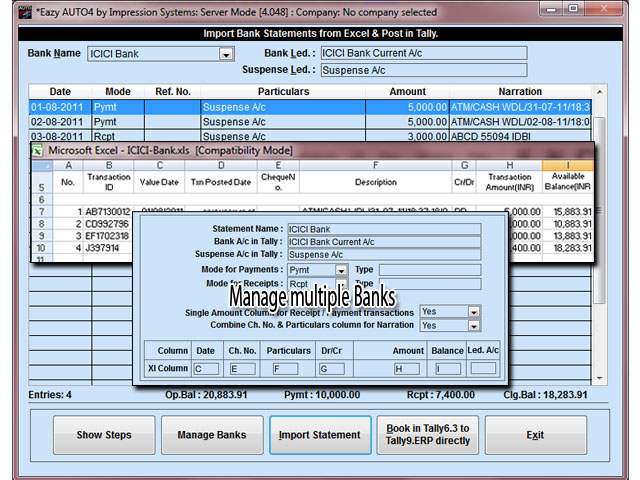Click the Rcpt mode cell in third row
This screenshot has width=640, height=480.
coord(118,136)
